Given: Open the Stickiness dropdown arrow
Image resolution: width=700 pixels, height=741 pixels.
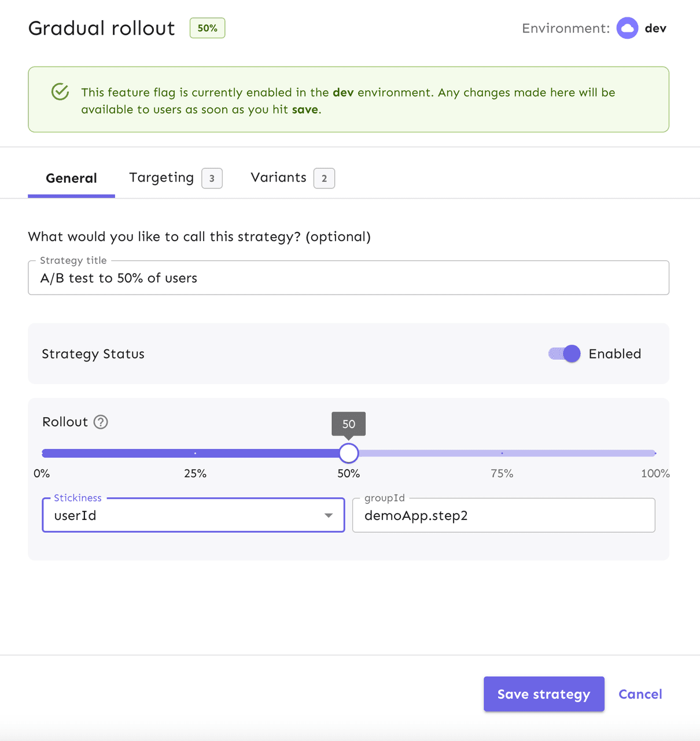Looking at the screenshot, I should pyautogui.click(x=329, y=515).
